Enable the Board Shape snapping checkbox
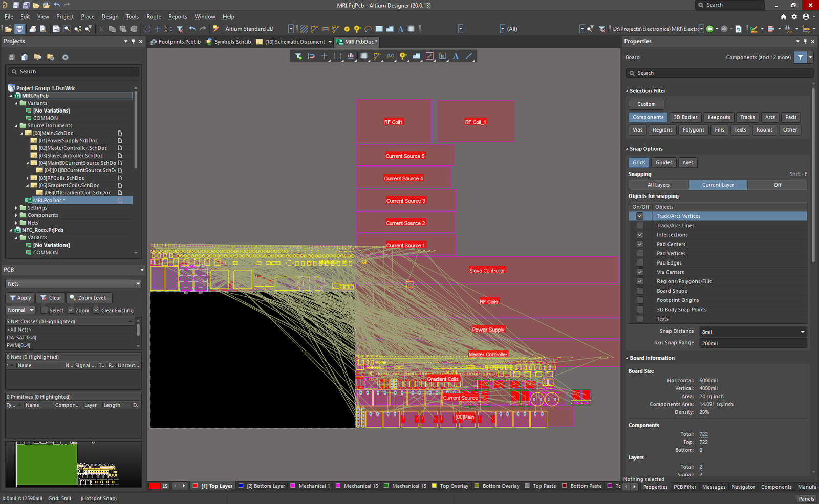Viewport: 819px width, 504px height. click(x=639, y=291)
